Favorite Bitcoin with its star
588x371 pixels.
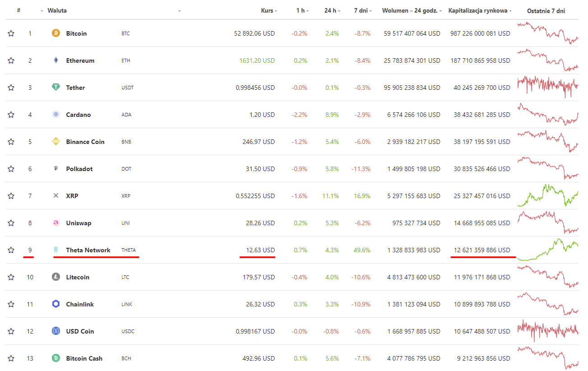(x=11, y=33)
